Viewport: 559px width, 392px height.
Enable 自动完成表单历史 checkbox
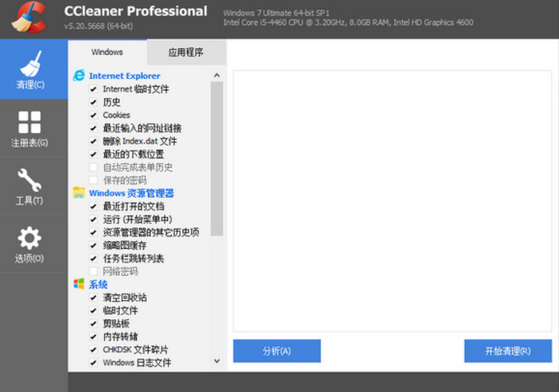[x=94, y=167]
